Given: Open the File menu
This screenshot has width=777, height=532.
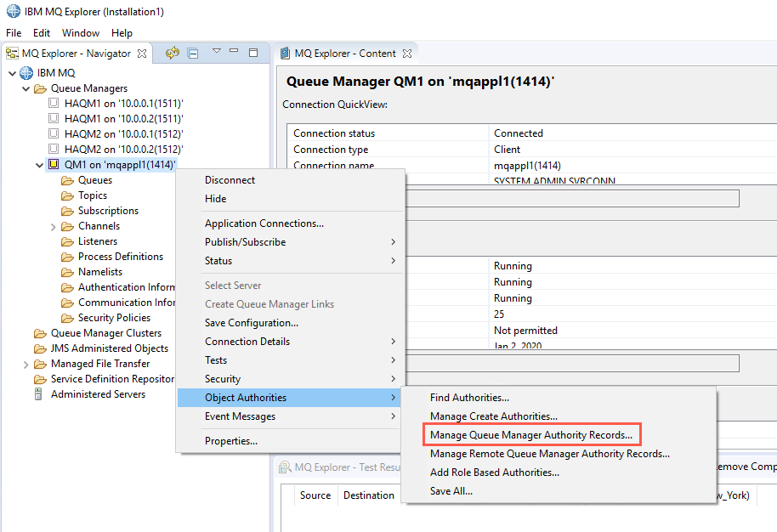Looking at the screenshot, I should point(14,32).
